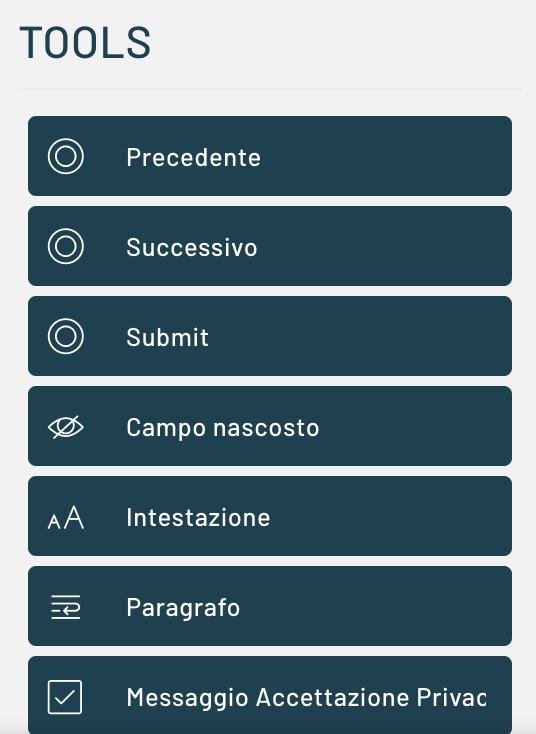536x734 pixels.
Task: Add Messaggio Accettazione Privacy element
Action: (270, 695)
